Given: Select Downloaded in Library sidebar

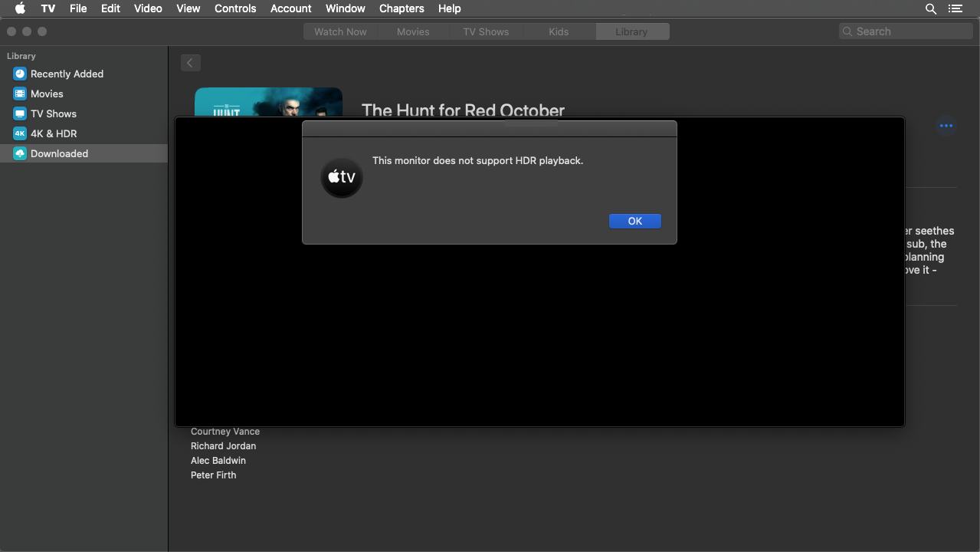Looking at the screenshot, I should (84, 153).
